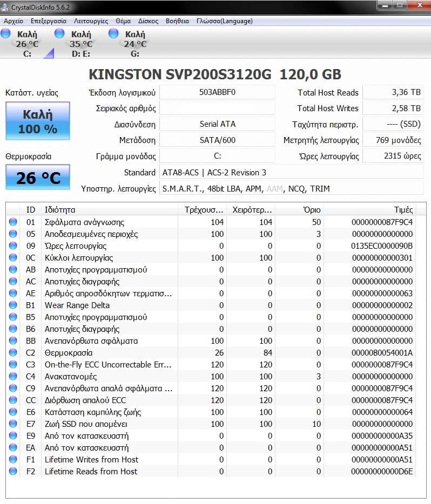The height and width of the screenshot is (504, 431).
Task: Click raw value 0135EC0000090B
Action: pyautogui.click(x=382, y=246)
